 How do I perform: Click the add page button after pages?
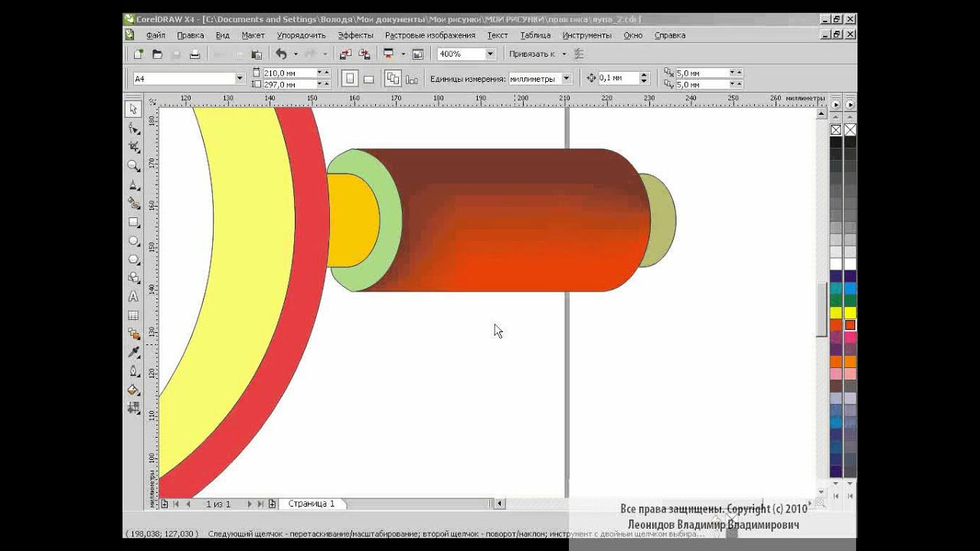click(x=273, y=504)
